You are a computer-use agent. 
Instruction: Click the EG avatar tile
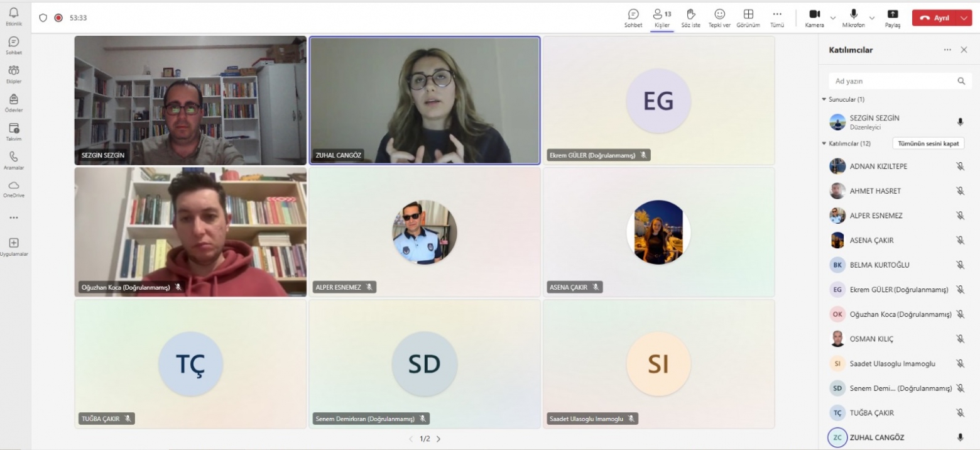click(658, 101)
